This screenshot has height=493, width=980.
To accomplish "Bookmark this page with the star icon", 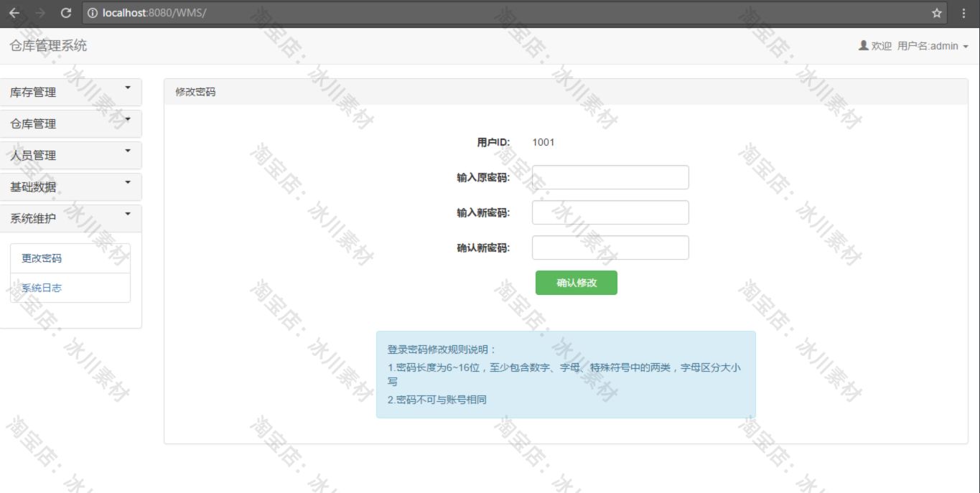I will pyautogui.click(x=937, y=13).
